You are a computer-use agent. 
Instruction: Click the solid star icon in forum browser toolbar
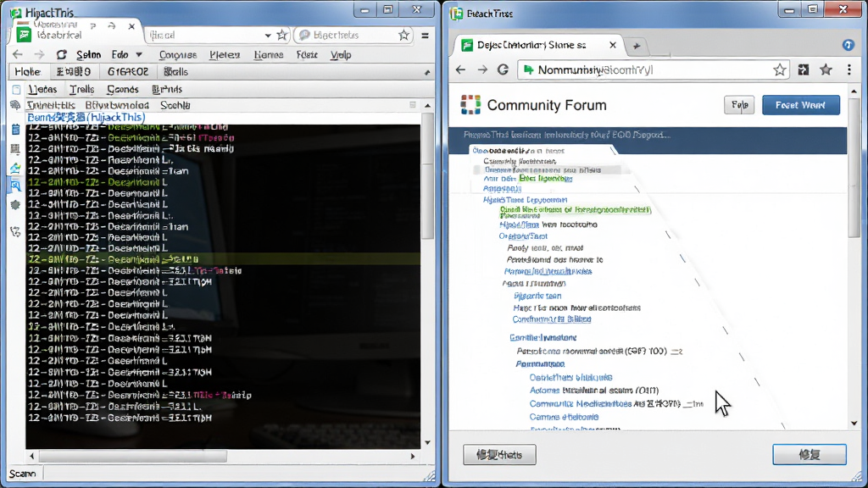tap(826, 69)
